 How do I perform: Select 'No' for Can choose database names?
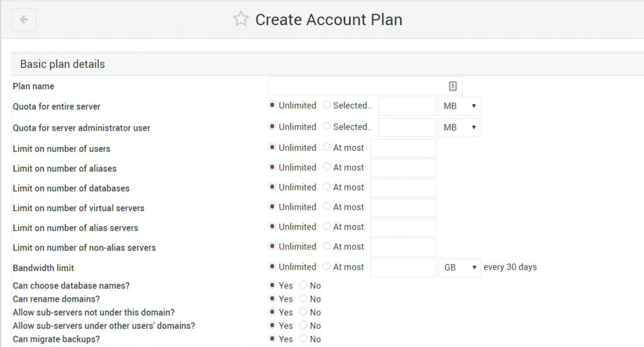(303, 285)
